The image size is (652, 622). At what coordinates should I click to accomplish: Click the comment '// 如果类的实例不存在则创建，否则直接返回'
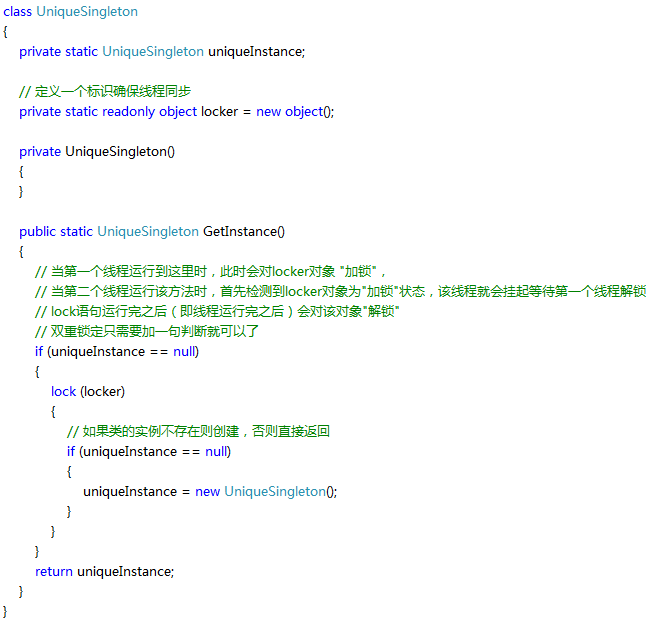[x=198, y=432]
